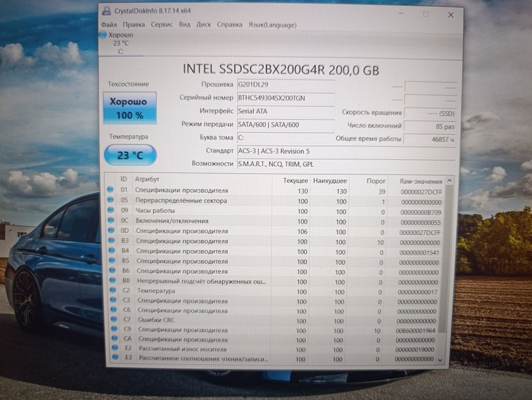The width and height of the screenshot is (532, 400).
Task: Click the ID column header
Action: coord(124,179)
